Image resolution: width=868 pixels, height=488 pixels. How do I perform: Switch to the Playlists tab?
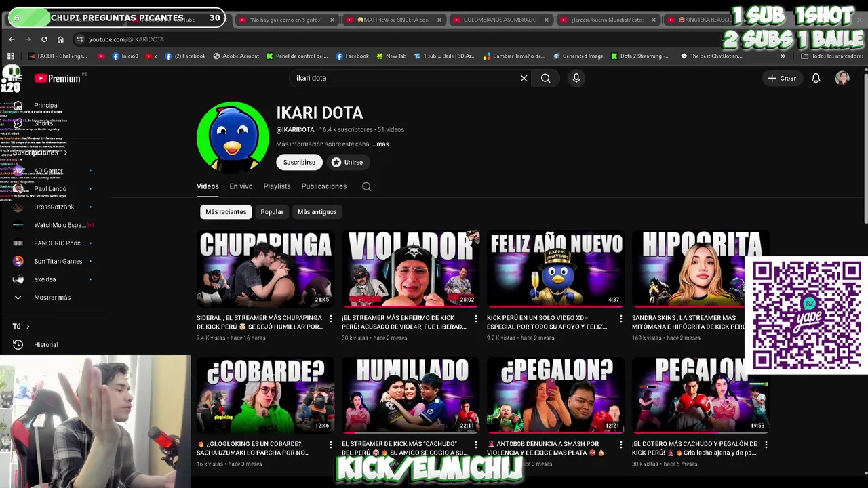point(277,186)
